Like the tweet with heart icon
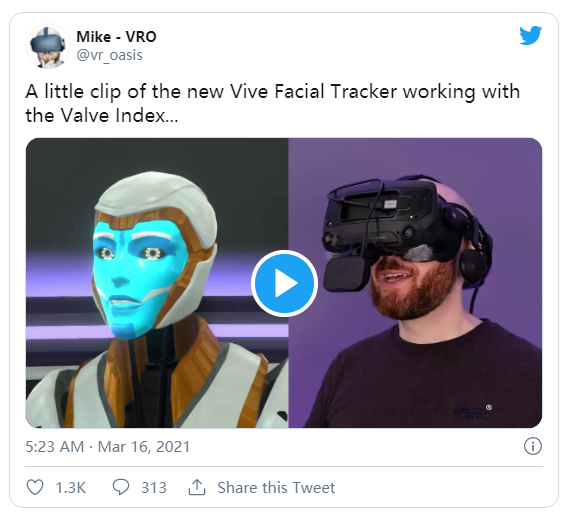 (x=35, y=487)
